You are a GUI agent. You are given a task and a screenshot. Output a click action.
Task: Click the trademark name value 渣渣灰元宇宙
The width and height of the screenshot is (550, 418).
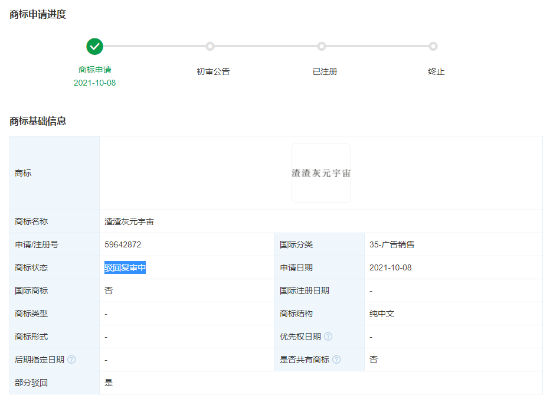click(129, 222)
